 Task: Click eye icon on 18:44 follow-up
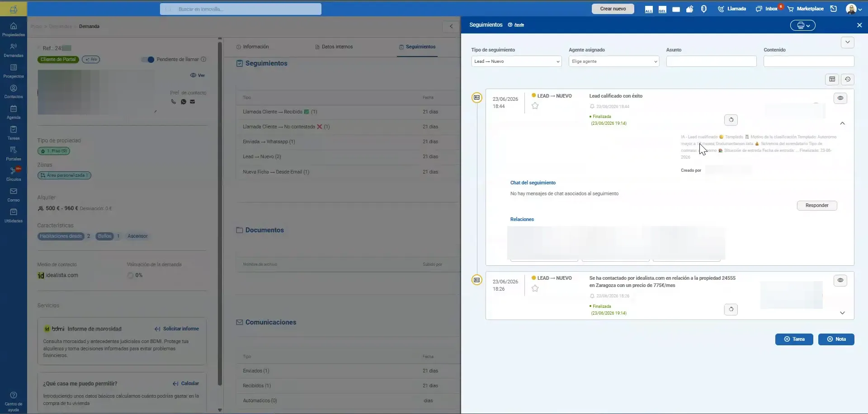point(840,98)
